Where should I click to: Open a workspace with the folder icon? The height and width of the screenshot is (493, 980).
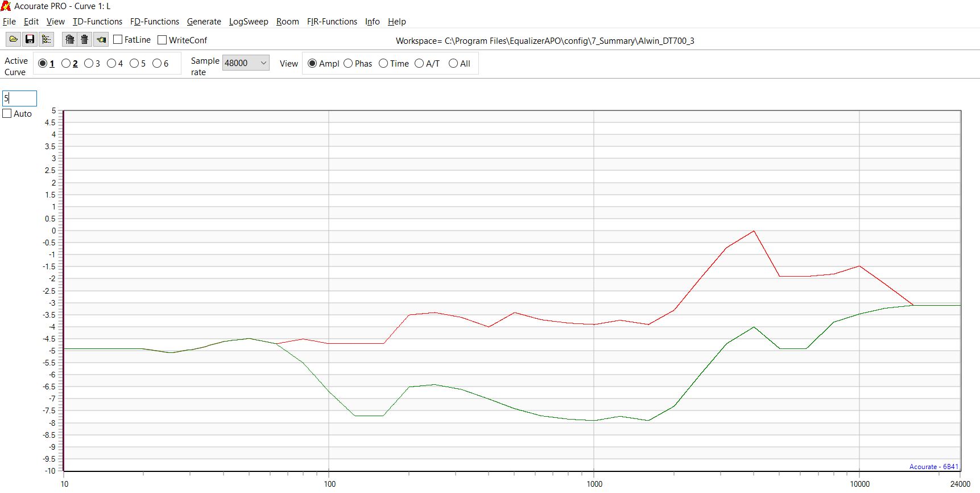click(13, 39)
